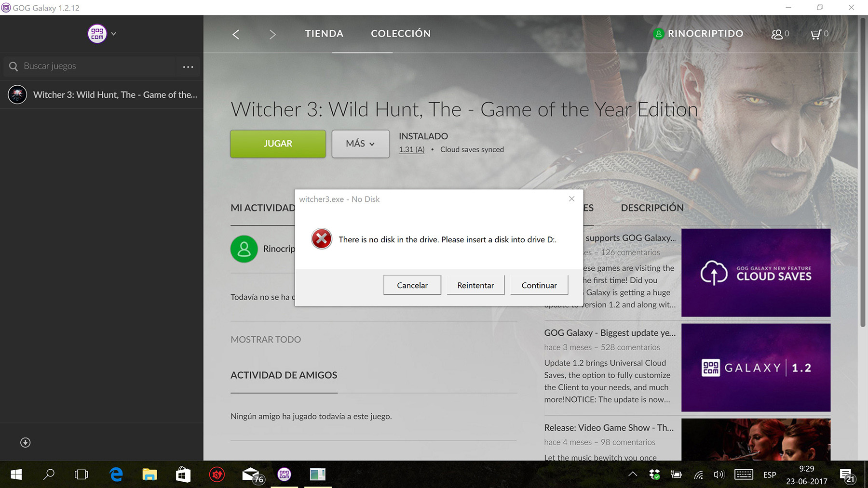Click the green Rinocriptido avatar

[x=244, y=249]
